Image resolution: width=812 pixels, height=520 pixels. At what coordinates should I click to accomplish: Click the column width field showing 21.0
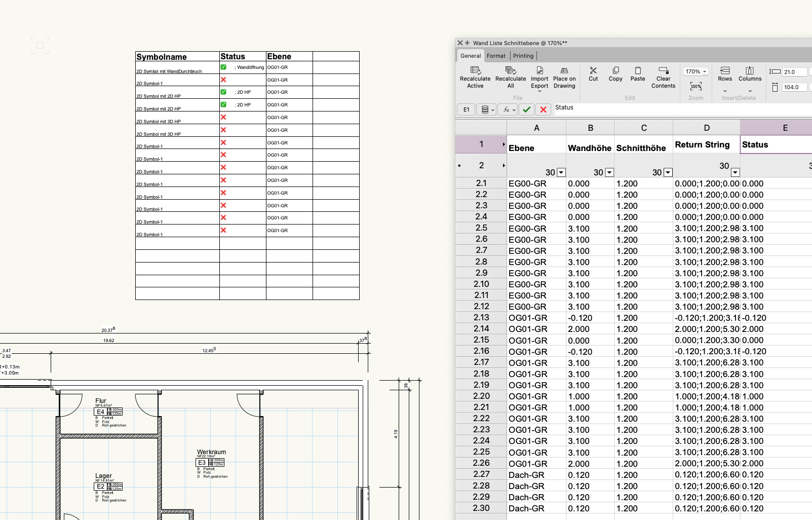(x=794, y=72)
